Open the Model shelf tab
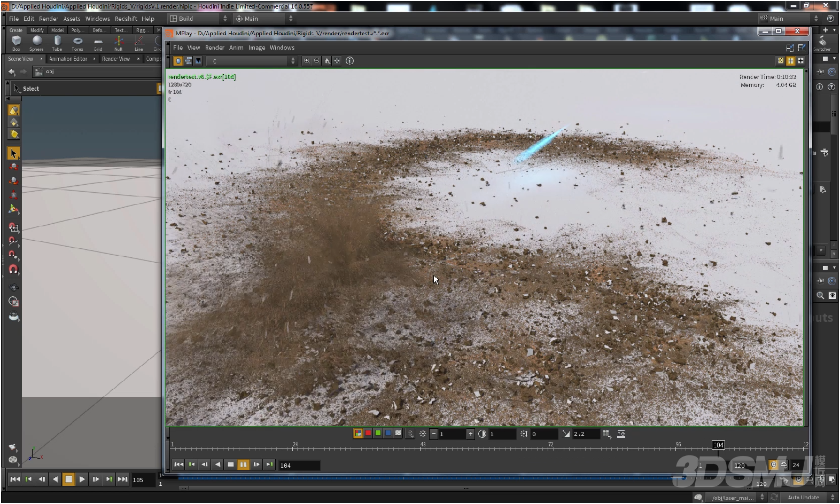Screen dimensions: 840x504 point(57,30)
